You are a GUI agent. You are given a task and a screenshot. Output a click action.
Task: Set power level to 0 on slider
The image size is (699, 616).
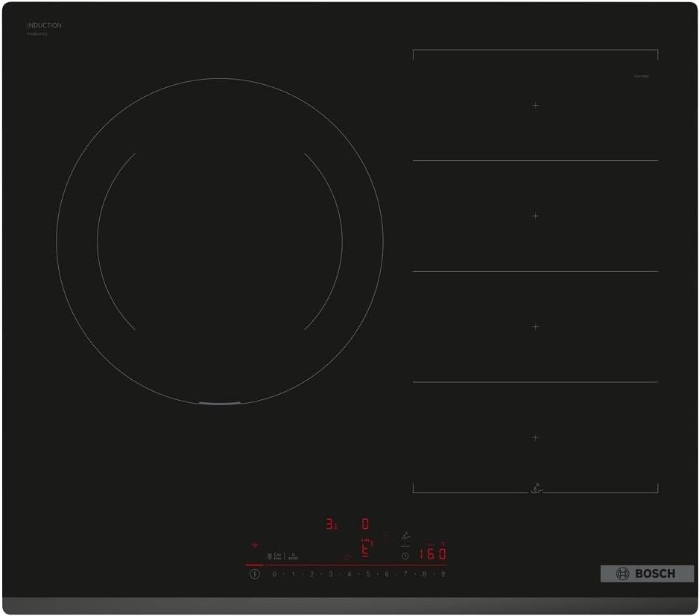coord(274,574)
